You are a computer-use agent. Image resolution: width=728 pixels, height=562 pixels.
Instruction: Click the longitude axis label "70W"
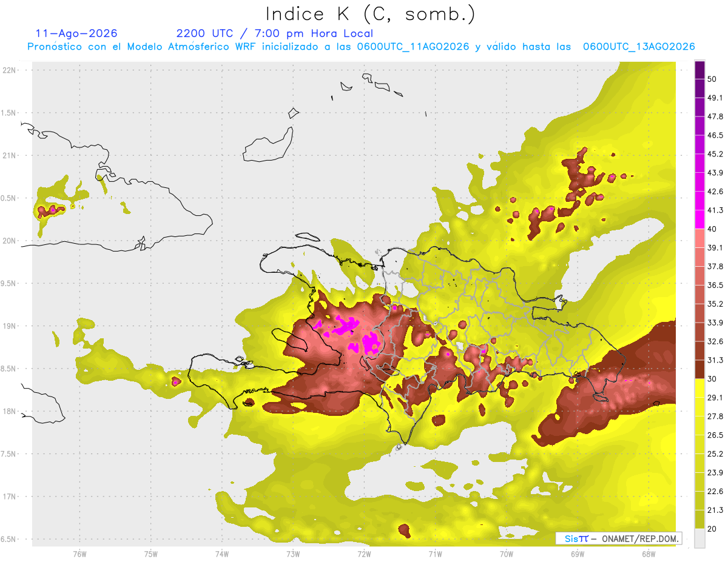click(x=506, y=554)
